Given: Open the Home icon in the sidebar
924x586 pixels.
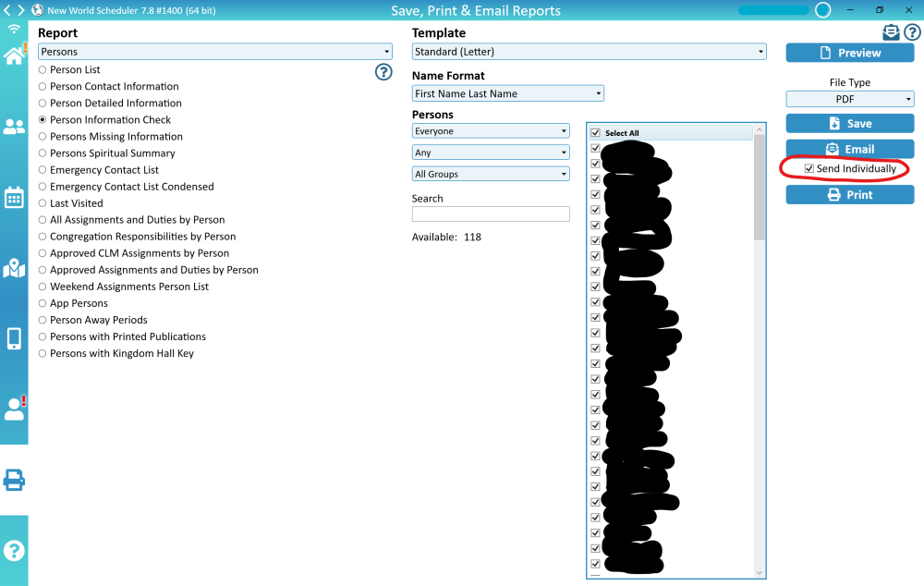Looking at the screenshot, I should tap(14, 56).
